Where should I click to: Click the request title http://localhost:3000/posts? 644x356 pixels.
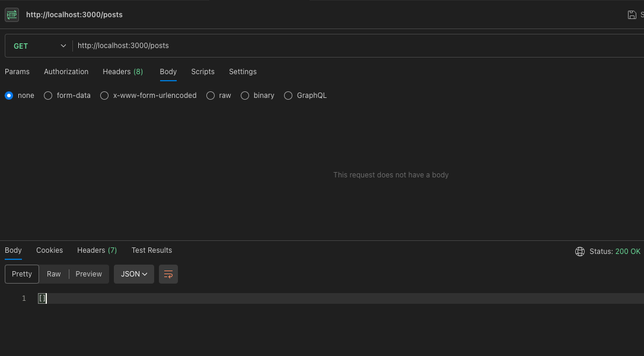(74, 15)
